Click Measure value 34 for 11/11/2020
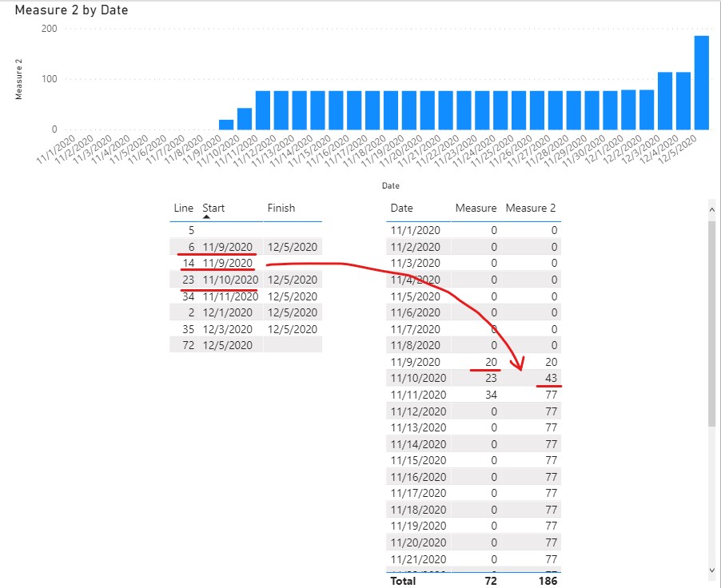 pyautogui.click(x=491, y=395)
